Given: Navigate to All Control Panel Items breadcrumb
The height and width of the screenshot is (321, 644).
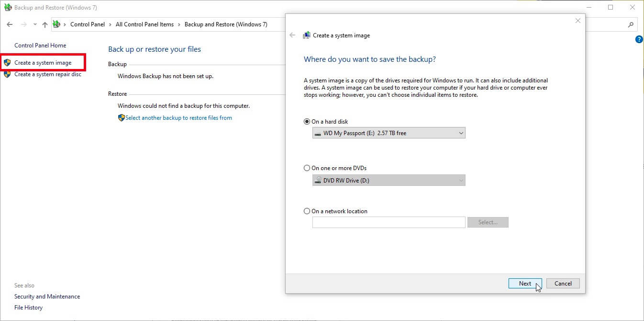Looking at the screenshot, I should tap(145, 24).
